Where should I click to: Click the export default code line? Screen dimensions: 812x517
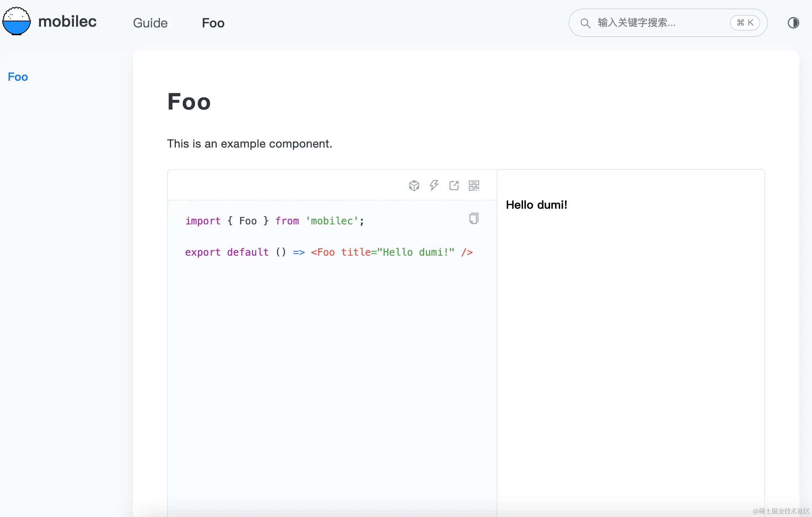pos(328,252)
